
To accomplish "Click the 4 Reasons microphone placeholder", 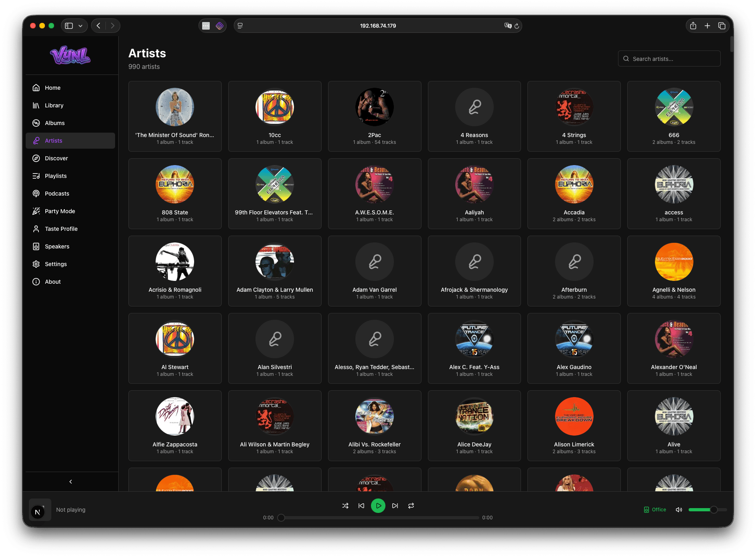I will [474, 107].
